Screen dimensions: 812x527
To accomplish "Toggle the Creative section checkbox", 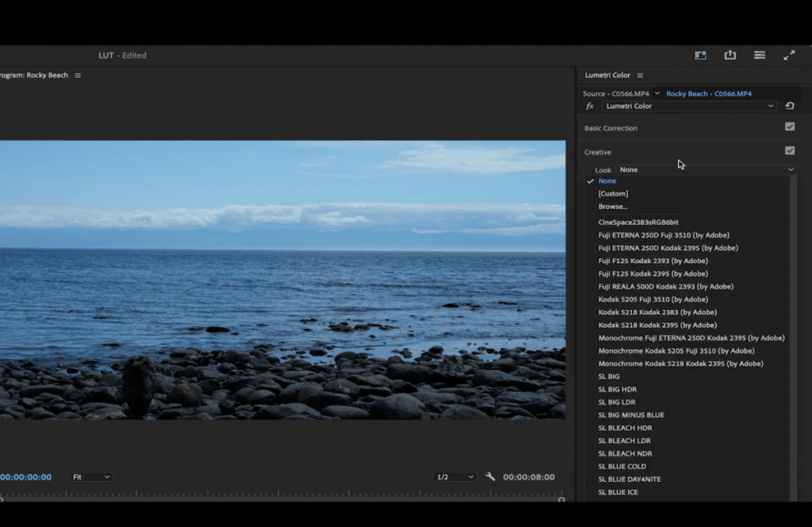I will pos(790,151).
